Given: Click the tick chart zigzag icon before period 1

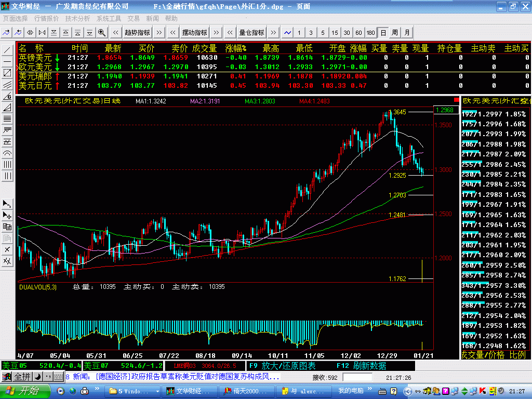Looking at the screenshot, I should [x=288, y=33].
